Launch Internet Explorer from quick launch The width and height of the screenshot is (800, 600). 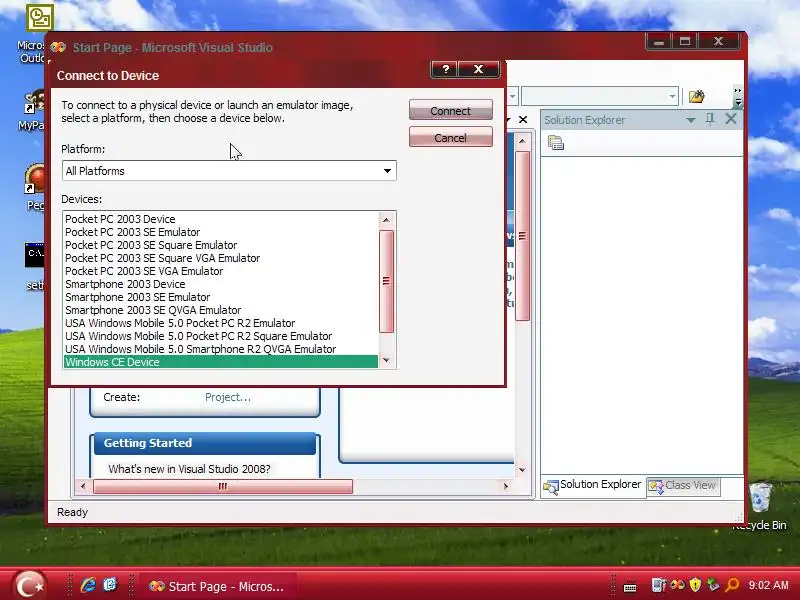[x=88, y=585]
